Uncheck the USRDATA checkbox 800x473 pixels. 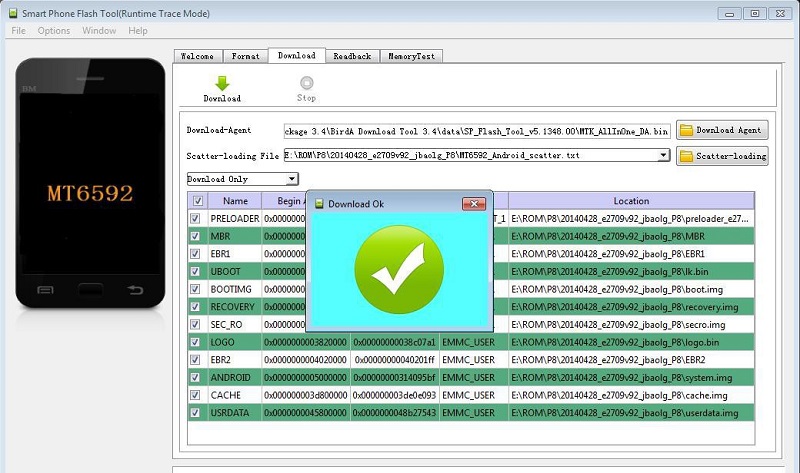tap(195, 412)
